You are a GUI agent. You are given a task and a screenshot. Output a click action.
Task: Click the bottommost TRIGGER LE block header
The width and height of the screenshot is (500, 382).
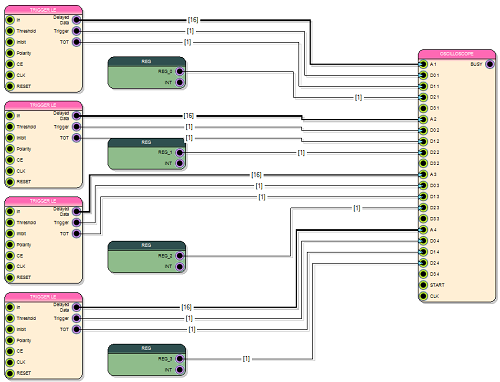pyautogui.click(x=43, y=297)
